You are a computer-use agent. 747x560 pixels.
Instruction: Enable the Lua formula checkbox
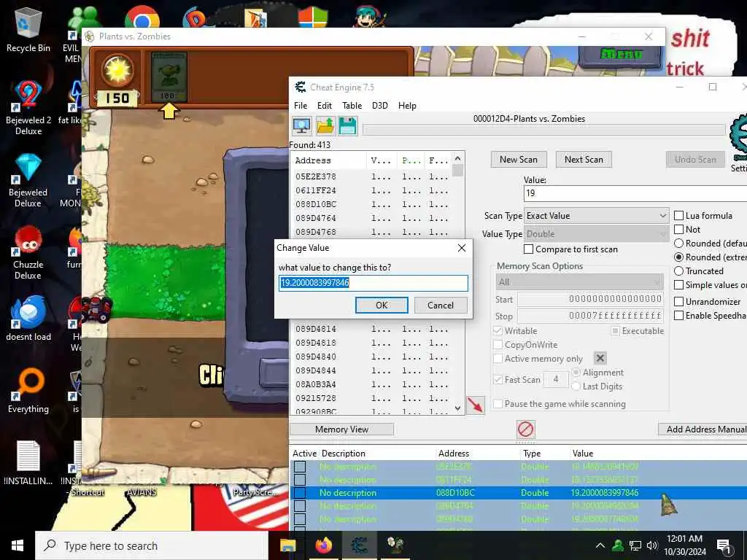pyautogui.click(x=679, y=216)
